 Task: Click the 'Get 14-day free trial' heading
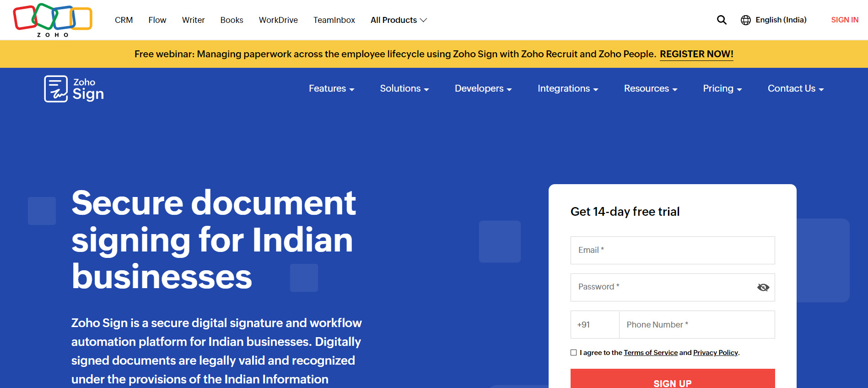click(x=625, y=212)
